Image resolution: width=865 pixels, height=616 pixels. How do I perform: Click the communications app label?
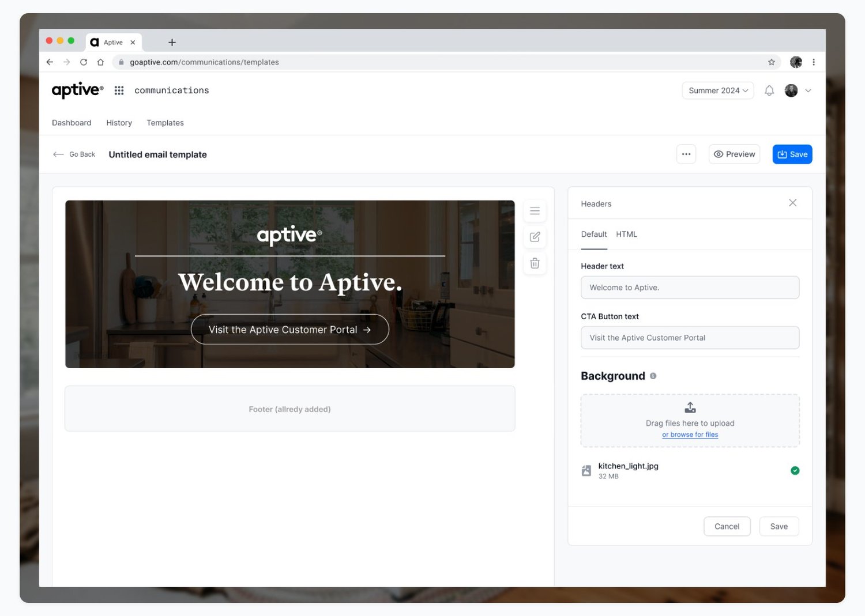tap(172, 90)
